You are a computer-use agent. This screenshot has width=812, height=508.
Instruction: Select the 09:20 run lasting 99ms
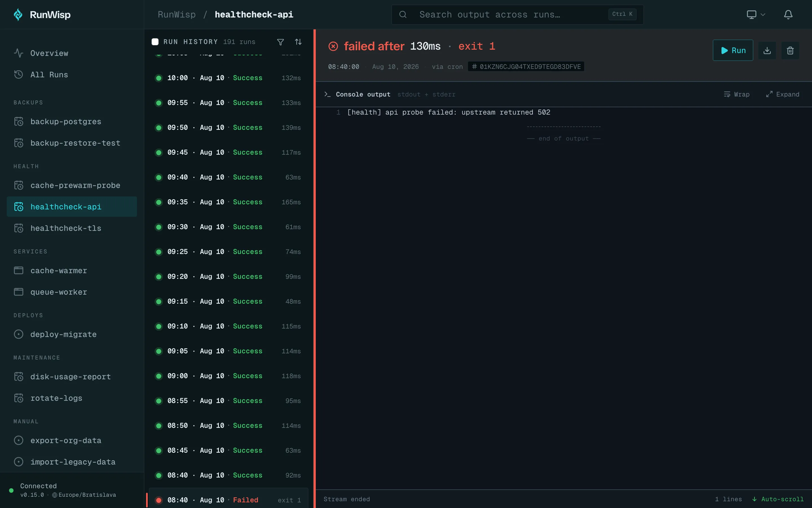[x=228, y=277]
